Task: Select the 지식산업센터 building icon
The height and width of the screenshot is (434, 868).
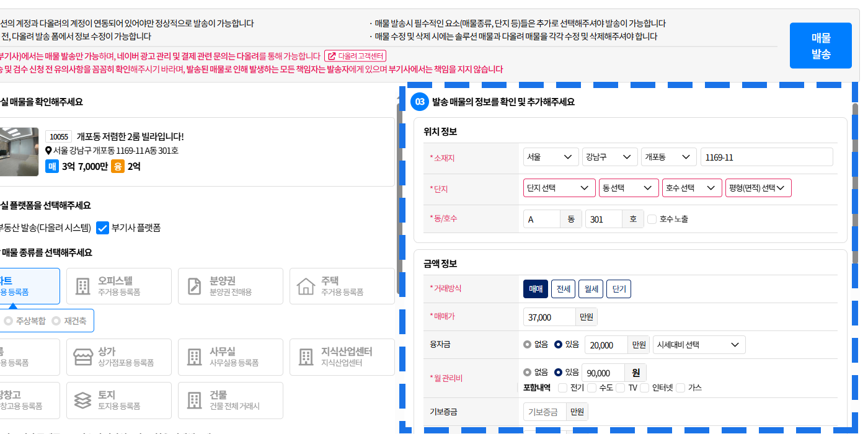Action: 306,356
